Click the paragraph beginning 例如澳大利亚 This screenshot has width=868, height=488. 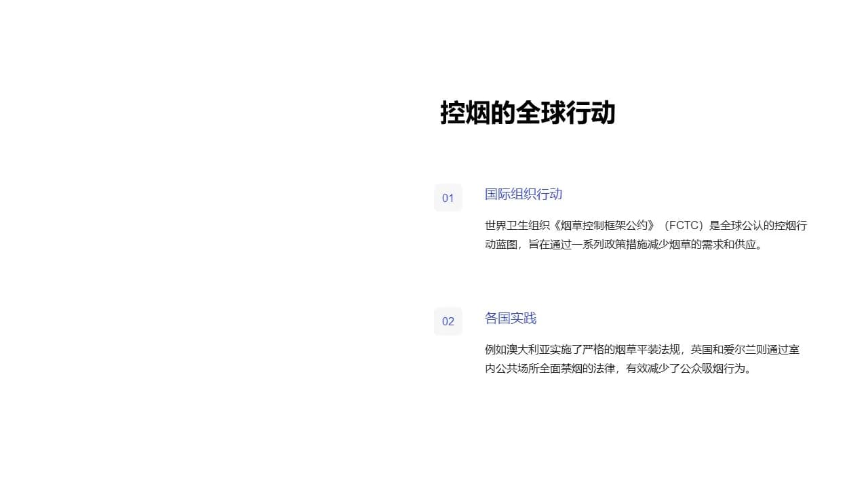tap(642, 359)
